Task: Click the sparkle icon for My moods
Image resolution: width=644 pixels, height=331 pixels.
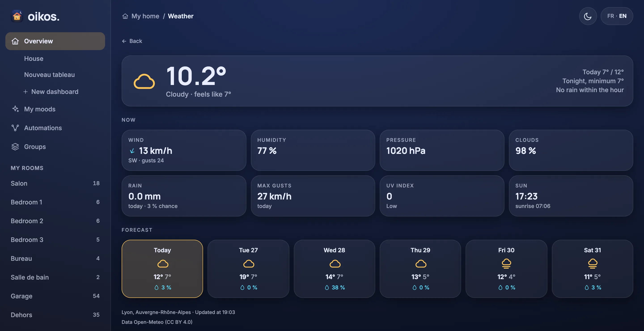Action: pos(15,109)
